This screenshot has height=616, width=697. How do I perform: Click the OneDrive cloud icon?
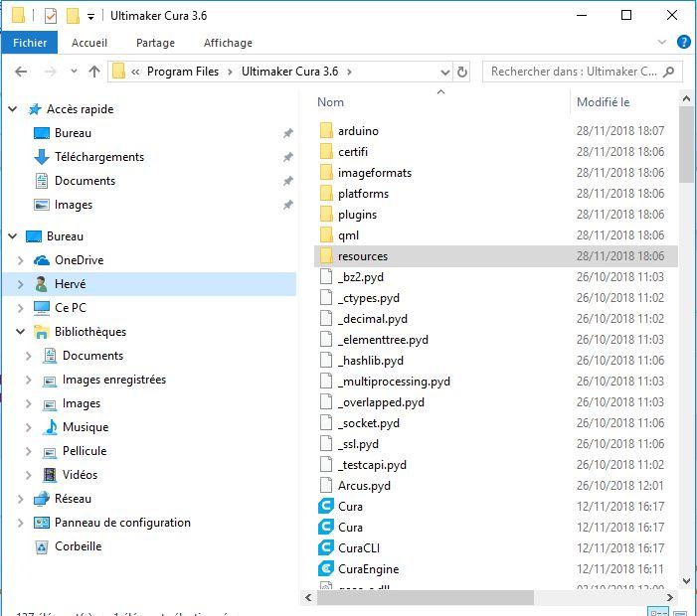(x=42, y=260)
